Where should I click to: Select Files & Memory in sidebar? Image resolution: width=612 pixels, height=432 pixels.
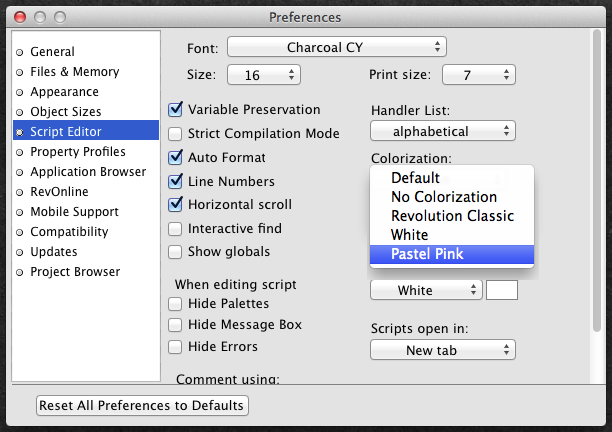[74, 71]
